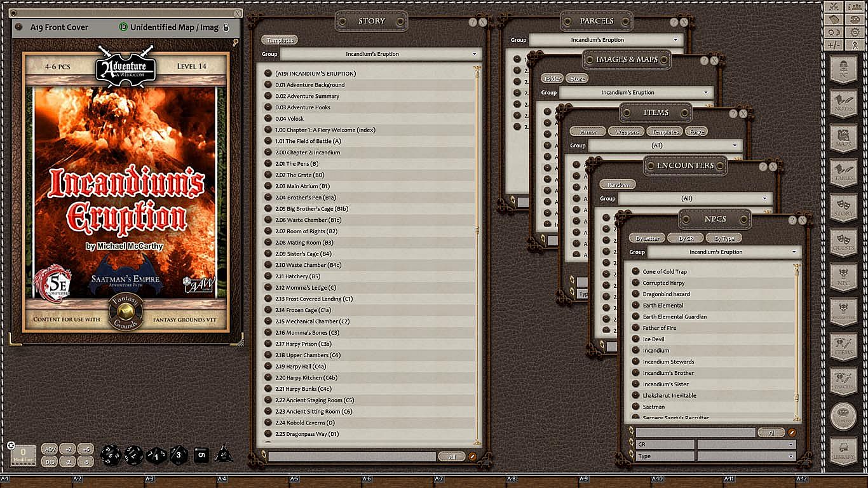Open the PC character sidebar button
Image resolution: width=868 pixels, height=488 pixels.
(x=844, y=68)
